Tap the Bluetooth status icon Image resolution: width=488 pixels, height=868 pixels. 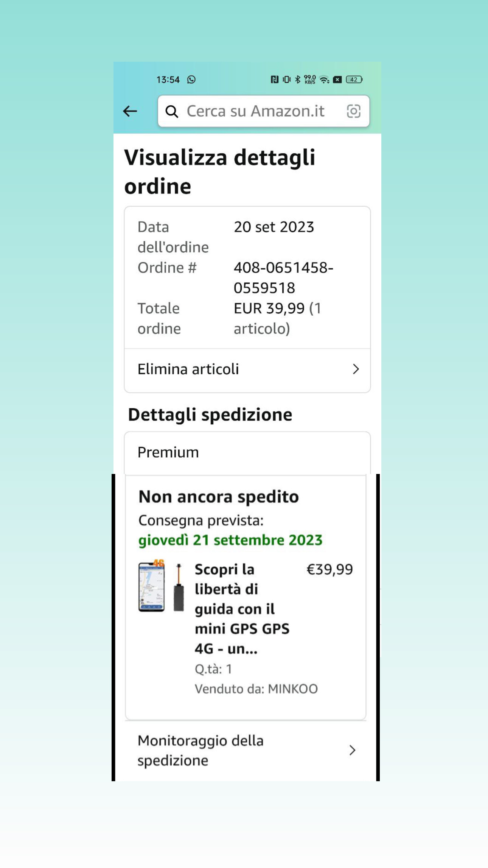pyautogui.click(x=298, y=79)
